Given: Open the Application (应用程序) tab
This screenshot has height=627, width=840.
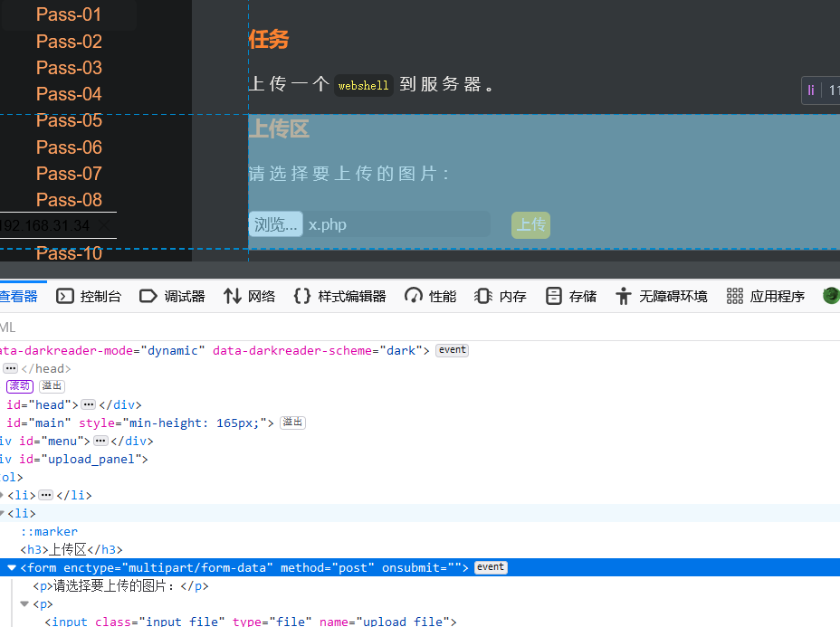Looking at the screenshot, I should [x=765, y=296].
